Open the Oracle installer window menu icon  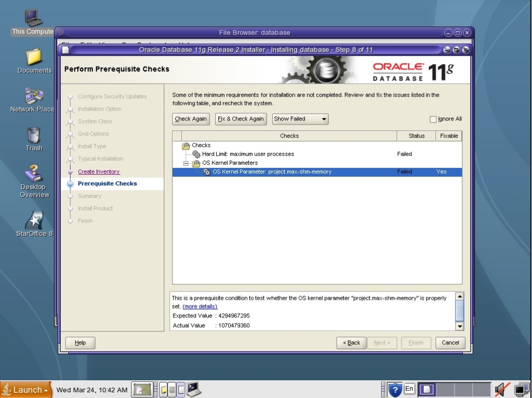(66, 50)
